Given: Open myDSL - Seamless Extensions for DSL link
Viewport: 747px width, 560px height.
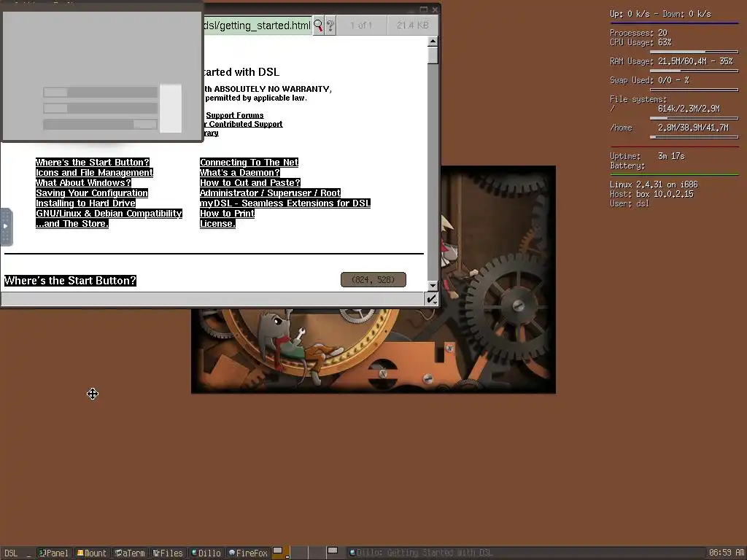Looking at the screenshot, I should click(285, 203).
